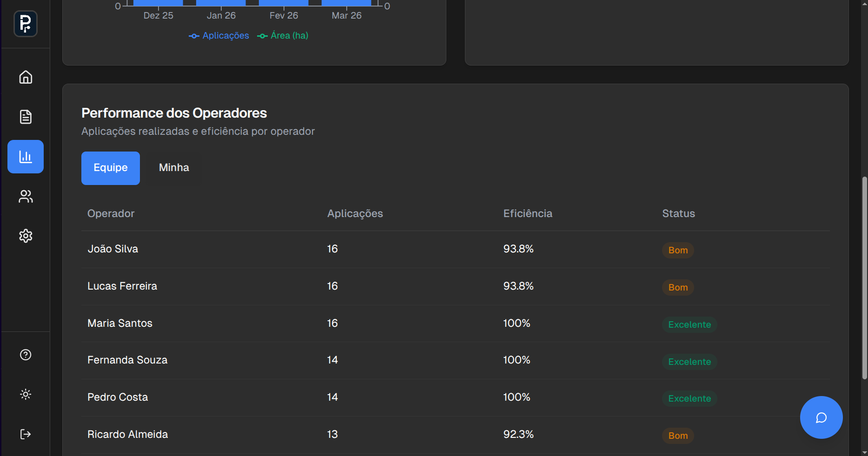Open the Team members icon in the sidebar
868x456 pixels.
[25, 196]
